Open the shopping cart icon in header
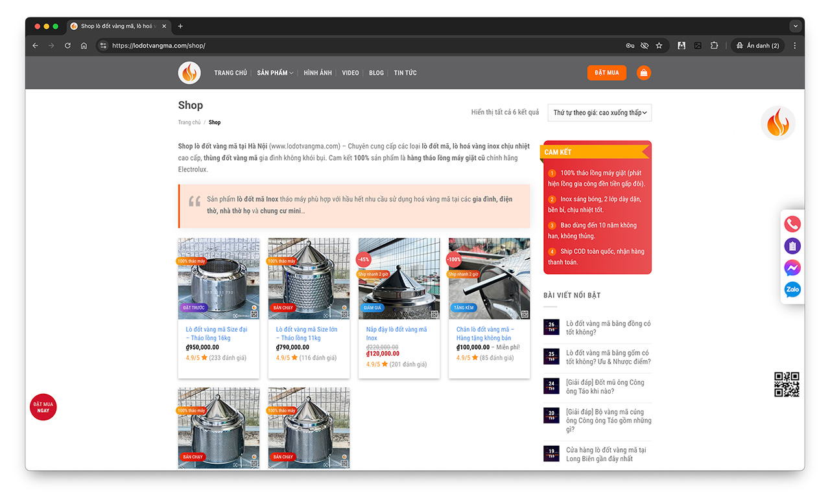830x504 pixels. (x=643, y=73)
